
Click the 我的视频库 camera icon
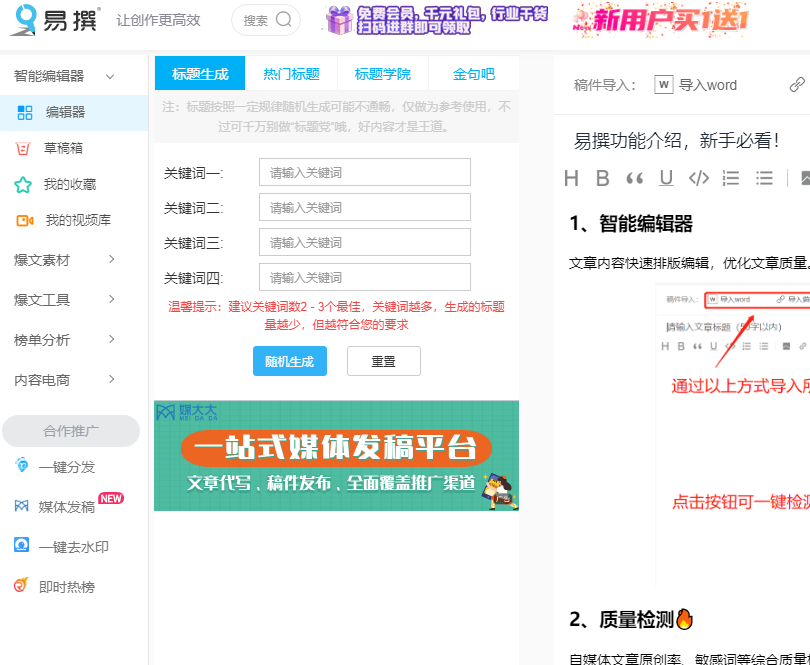click(24, 221)
